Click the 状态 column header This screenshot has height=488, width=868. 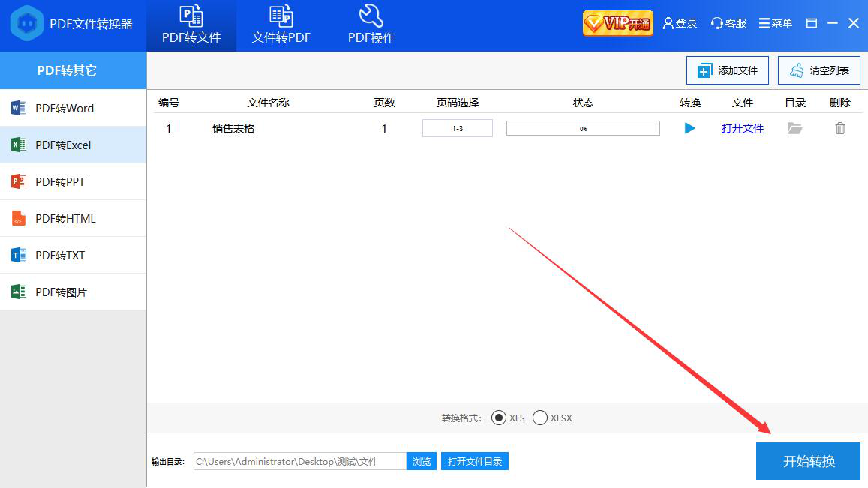583,103
